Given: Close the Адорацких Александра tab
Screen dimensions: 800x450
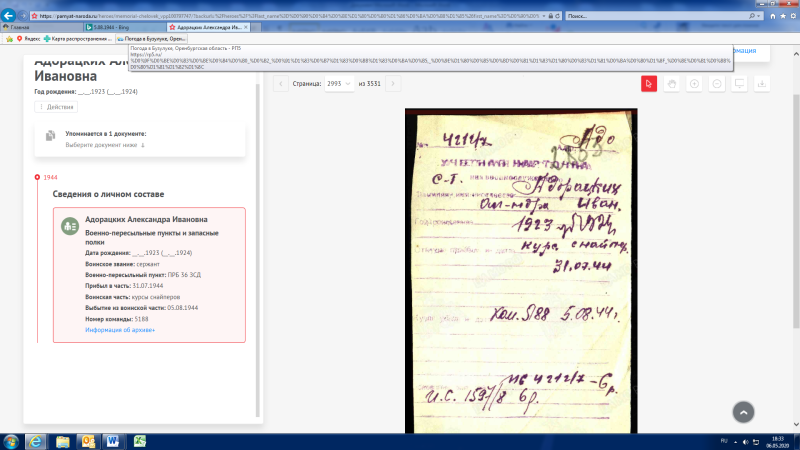Looking at the screenshot, I should 246,27.
